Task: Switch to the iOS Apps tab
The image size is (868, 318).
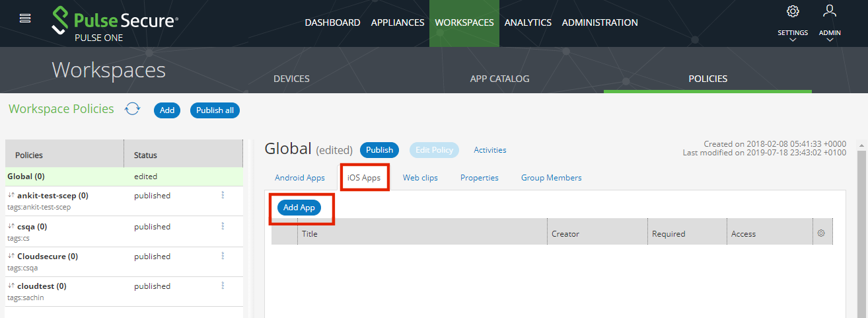Action: (364, 178)
